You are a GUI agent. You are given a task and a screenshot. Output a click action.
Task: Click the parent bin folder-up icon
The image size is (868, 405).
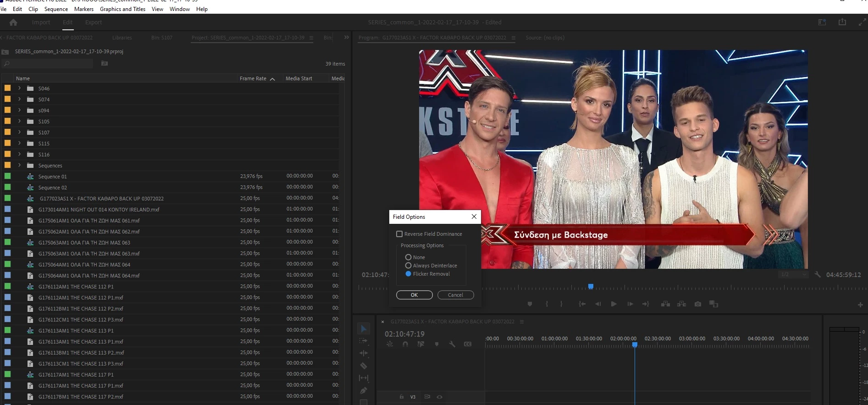5,52
